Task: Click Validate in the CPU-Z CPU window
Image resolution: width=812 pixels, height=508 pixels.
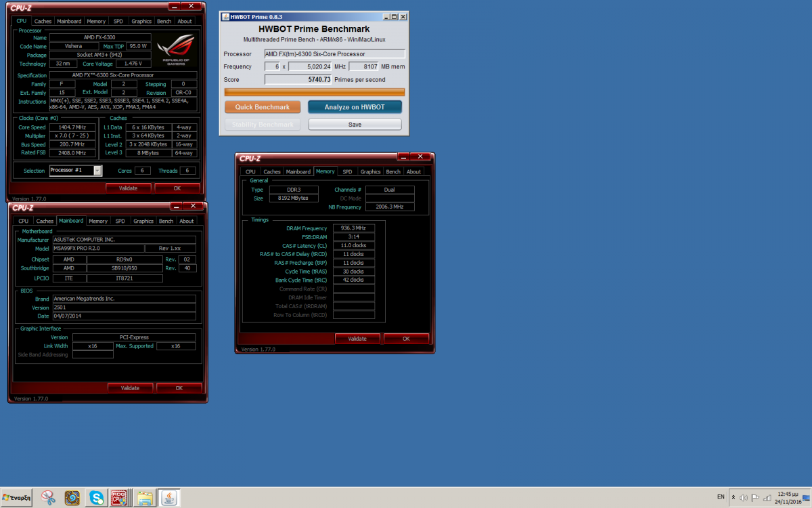Action: [x=129, y=188]
